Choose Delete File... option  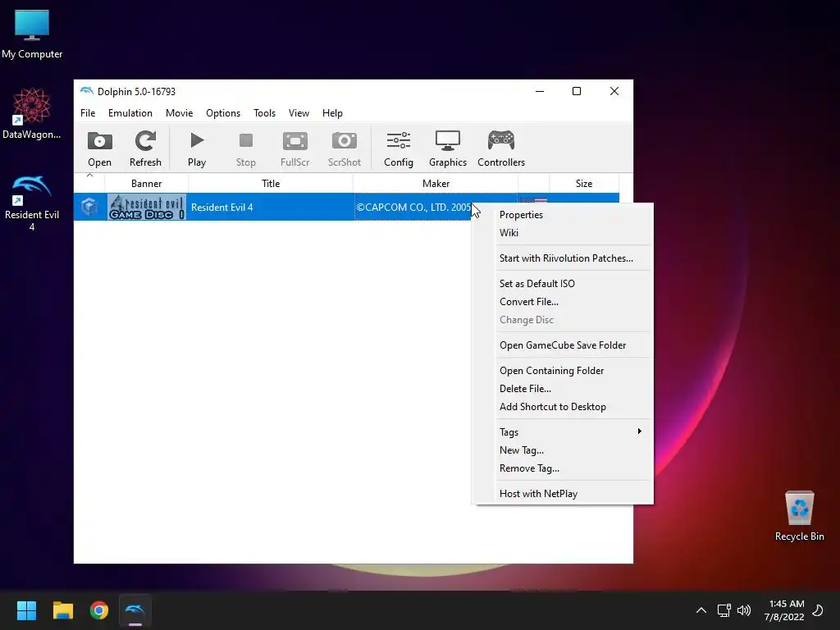tap(563, 388)
